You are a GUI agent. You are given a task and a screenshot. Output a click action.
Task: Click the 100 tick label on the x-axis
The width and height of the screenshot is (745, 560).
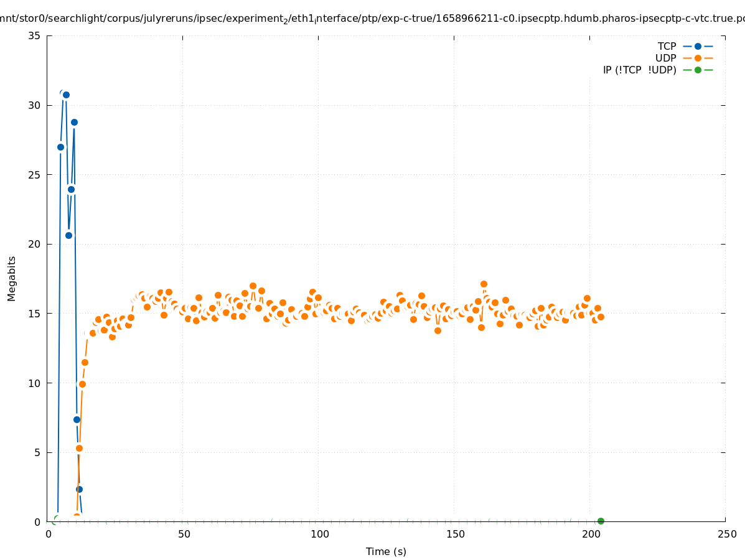coord(319,534)
